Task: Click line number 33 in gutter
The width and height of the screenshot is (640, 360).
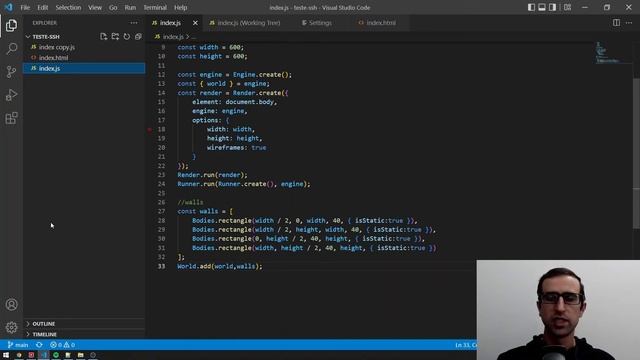Action: [162, 266]
